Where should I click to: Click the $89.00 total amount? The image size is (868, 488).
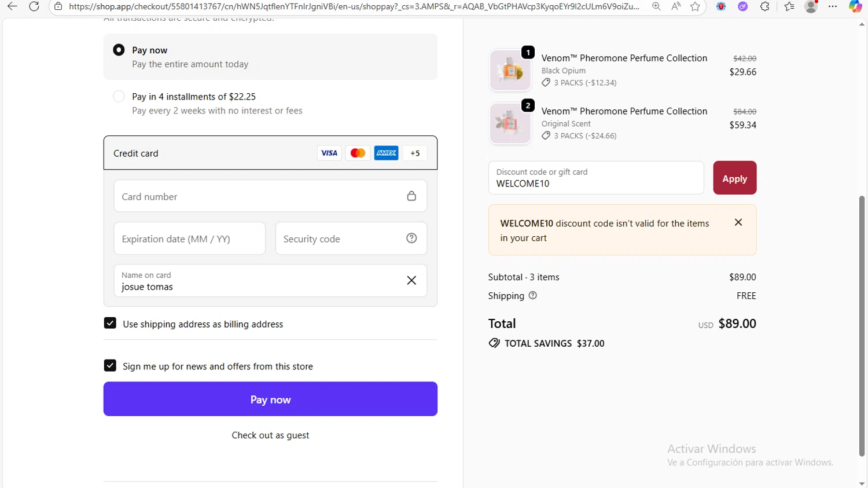pyautogui.click(x=737, y=324)
